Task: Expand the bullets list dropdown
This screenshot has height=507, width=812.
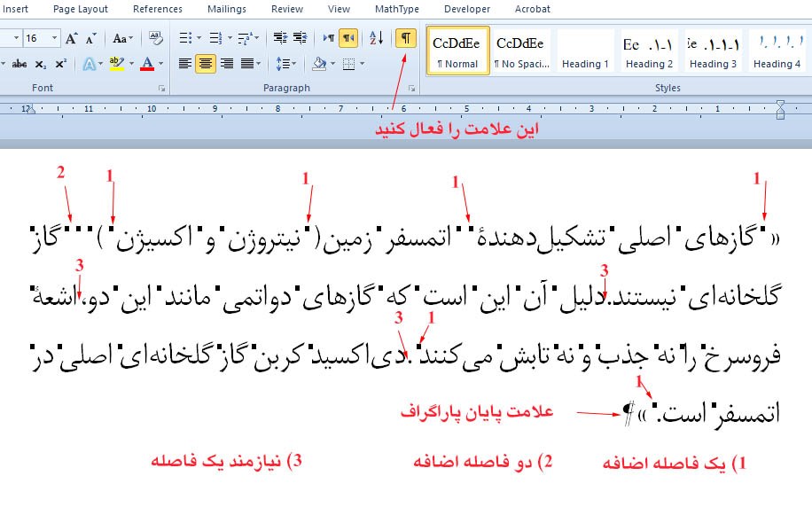Action: coord(199,38)
